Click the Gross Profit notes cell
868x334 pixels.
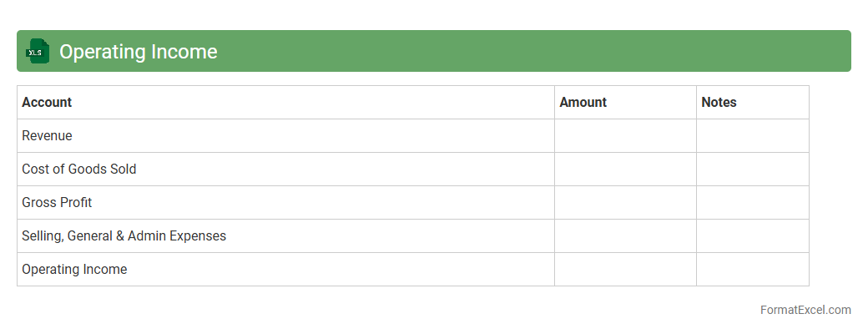pyautogui.click(x=752, y=202)
